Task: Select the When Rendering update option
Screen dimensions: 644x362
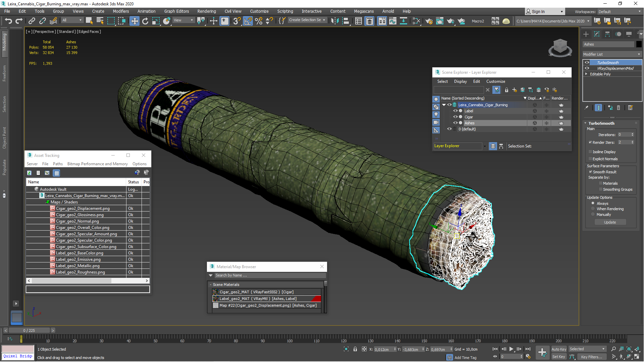Action: (593, 209)
